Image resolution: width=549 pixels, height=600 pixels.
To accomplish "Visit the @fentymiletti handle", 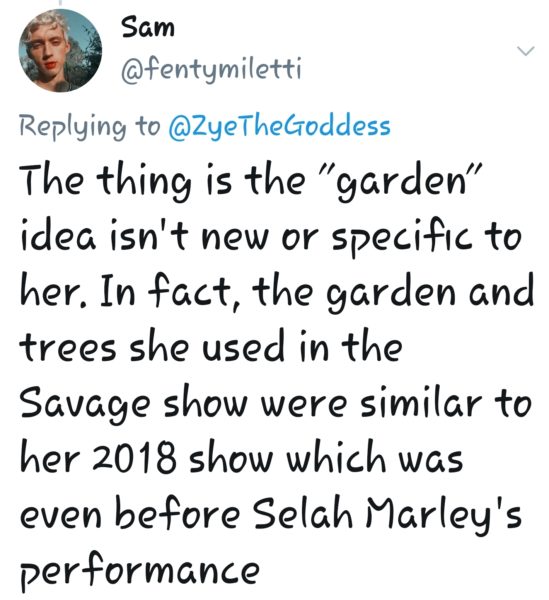I will [211, 70].
